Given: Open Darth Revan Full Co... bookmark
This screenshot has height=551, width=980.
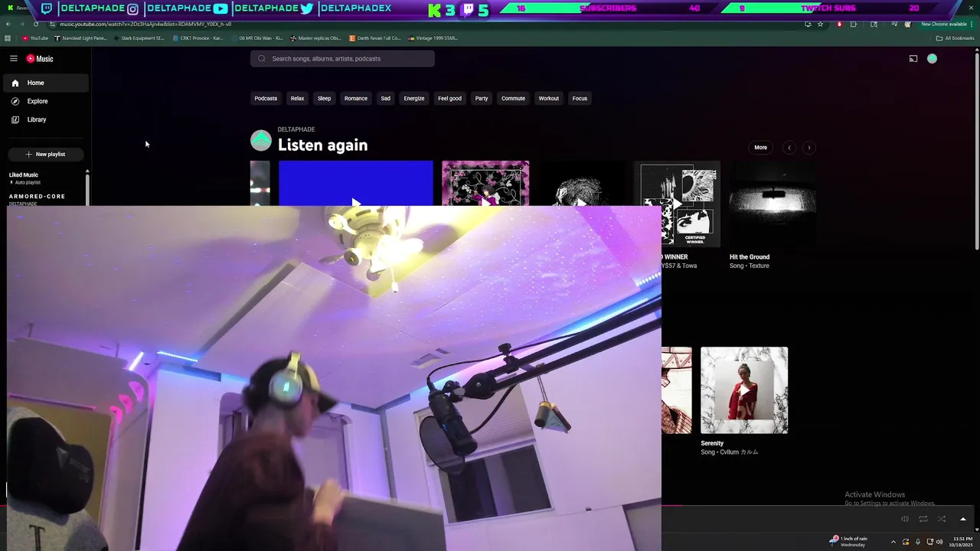Looking at the screenshot, I should click(374, 37).
